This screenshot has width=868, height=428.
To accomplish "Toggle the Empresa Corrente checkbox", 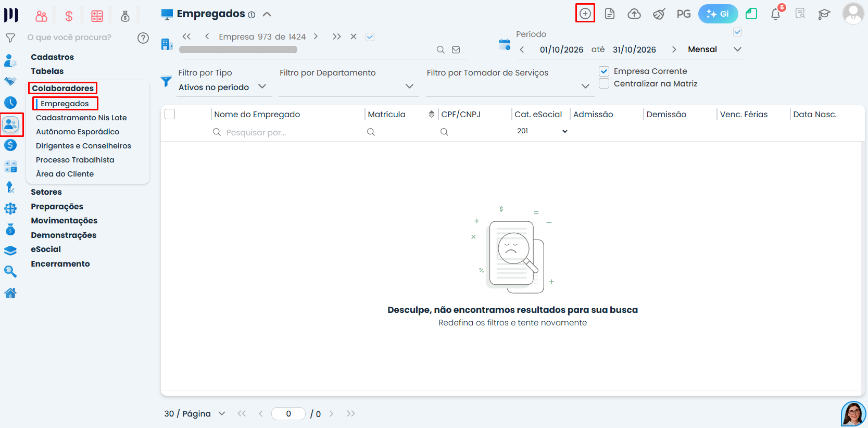I will click(604, 71).
